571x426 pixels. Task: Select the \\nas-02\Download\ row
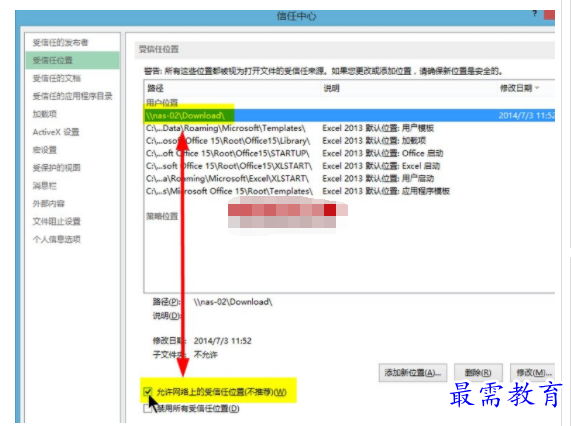coord(350,115)
